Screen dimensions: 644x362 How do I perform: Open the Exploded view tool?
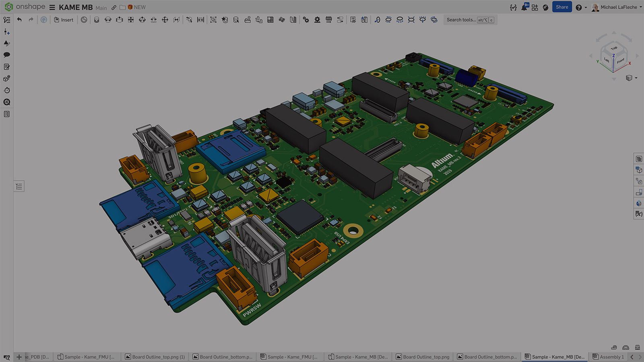click(x=363, y=20)
